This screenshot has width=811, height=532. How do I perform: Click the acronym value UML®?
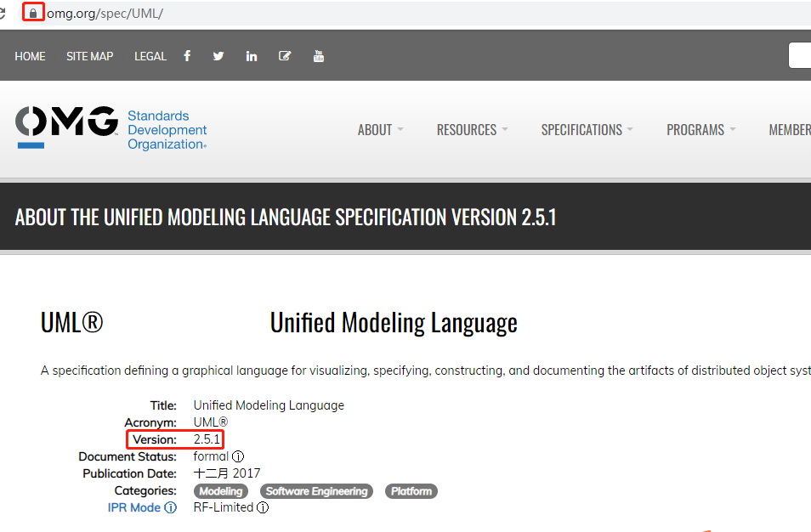211,422
